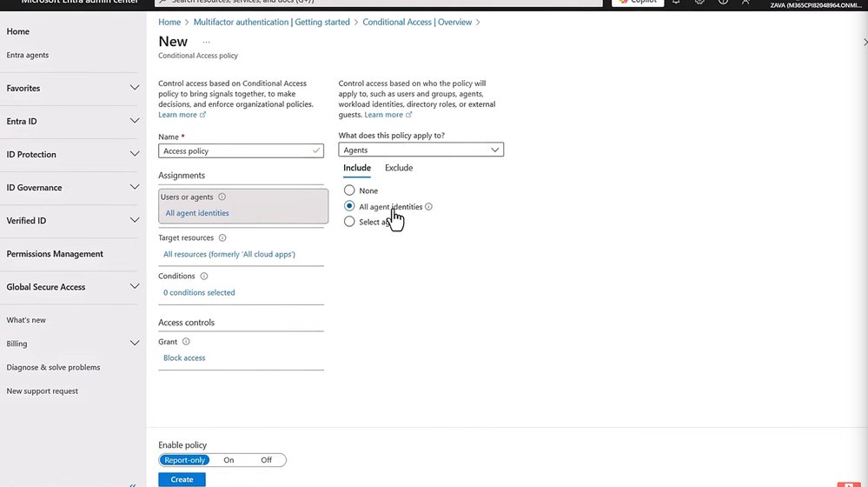This screenshot has height=487, width=868.
Task: Open Multifactor authentication | Getting started breadcrumb
Action: (271, 22)
